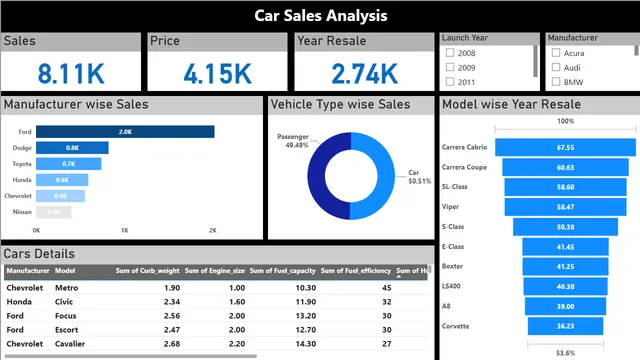Click the sort arrow under last column
The image size is (640, 360).
coord(399,277)
